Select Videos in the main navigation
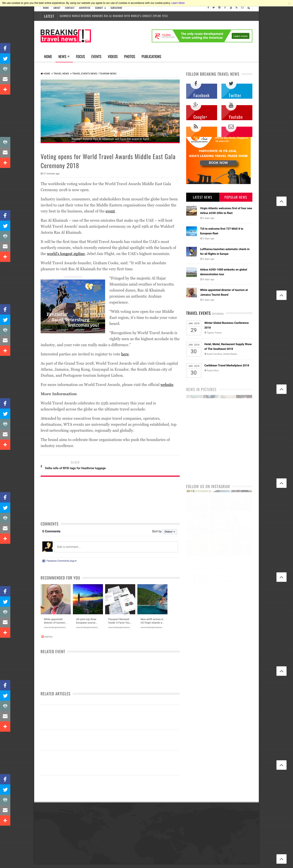 coord(112,57)
